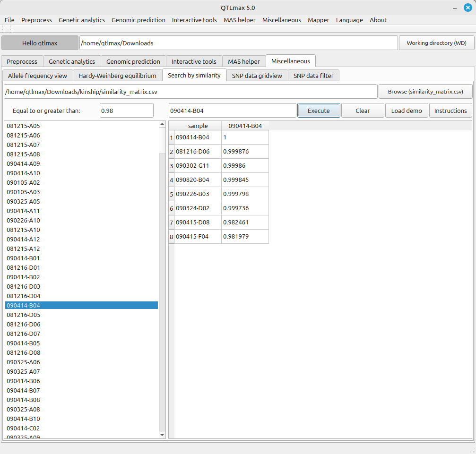Switch to Hardy-Weinberg equilibrium tab

pyautogui.click(x=117, y=76)
